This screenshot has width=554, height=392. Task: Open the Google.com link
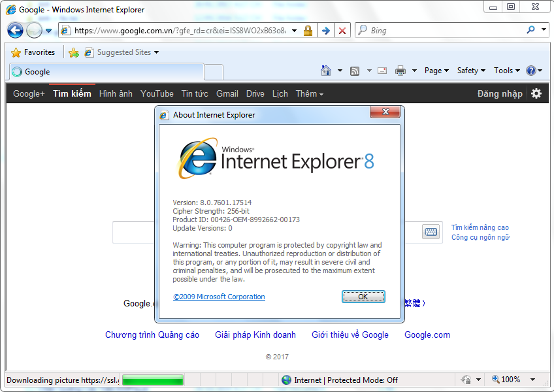tap(427, 335)
